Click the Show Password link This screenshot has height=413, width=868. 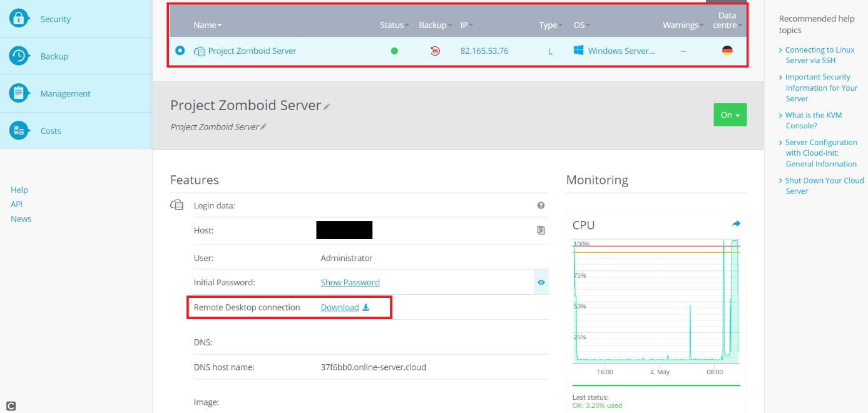tap(350, 282)
